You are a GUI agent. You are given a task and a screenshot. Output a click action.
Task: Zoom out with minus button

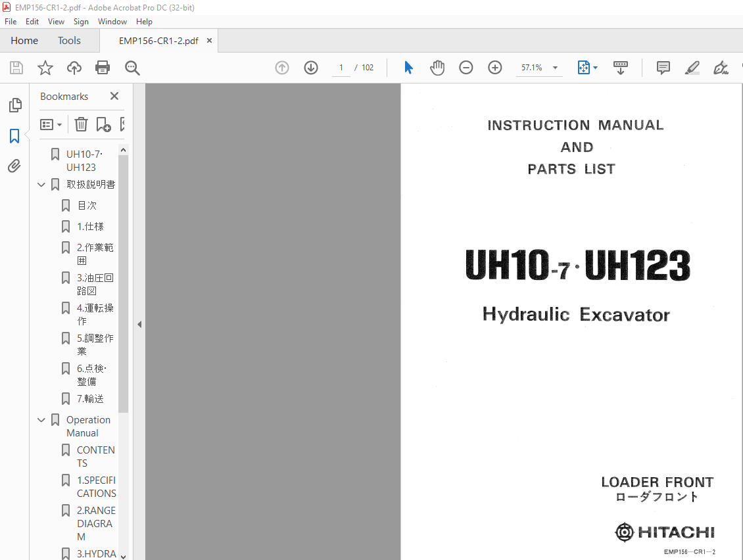466,68
